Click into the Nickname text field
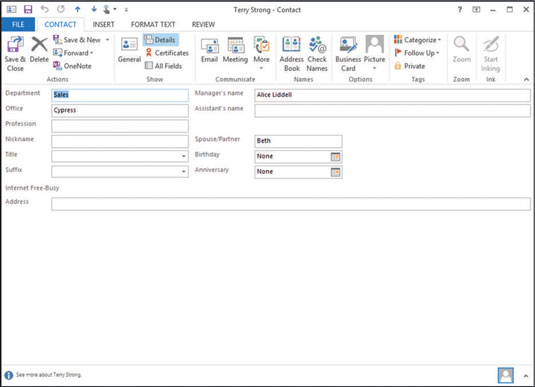Screen dimensions: 535x387 [x=120, y=141]
